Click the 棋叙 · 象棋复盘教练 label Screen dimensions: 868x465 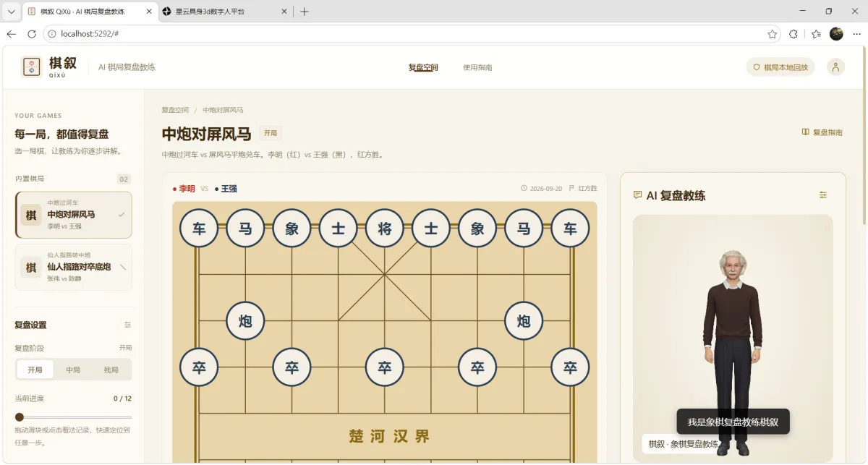coord(684,444)
